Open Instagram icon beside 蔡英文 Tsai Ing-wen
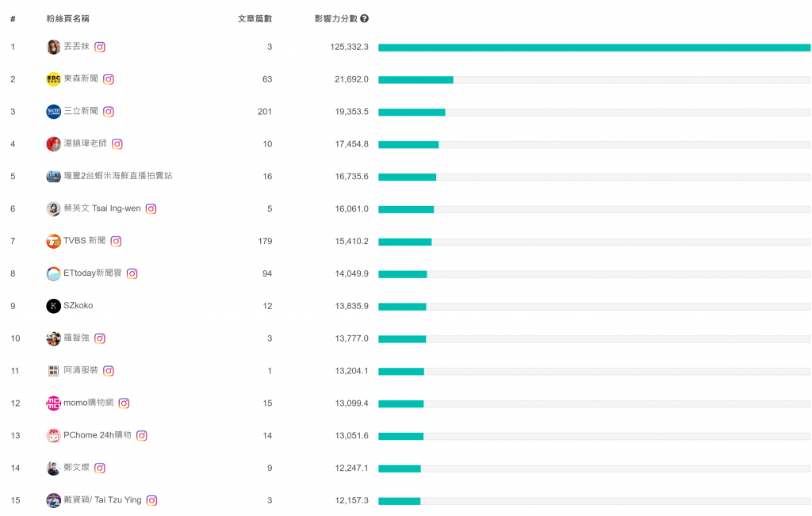Image resolution: width=812 pixels, height=516 pixels. point(151,209)
